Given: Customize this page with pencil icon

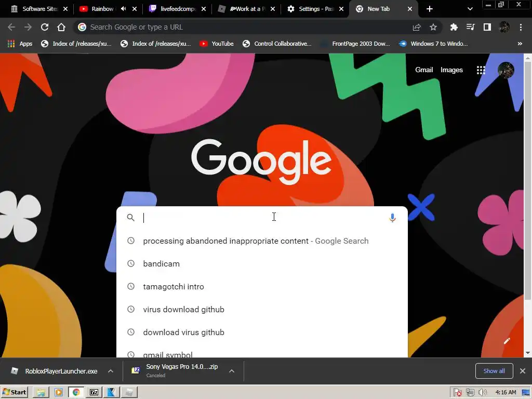Looking at the screenshot, I should 507,341.
